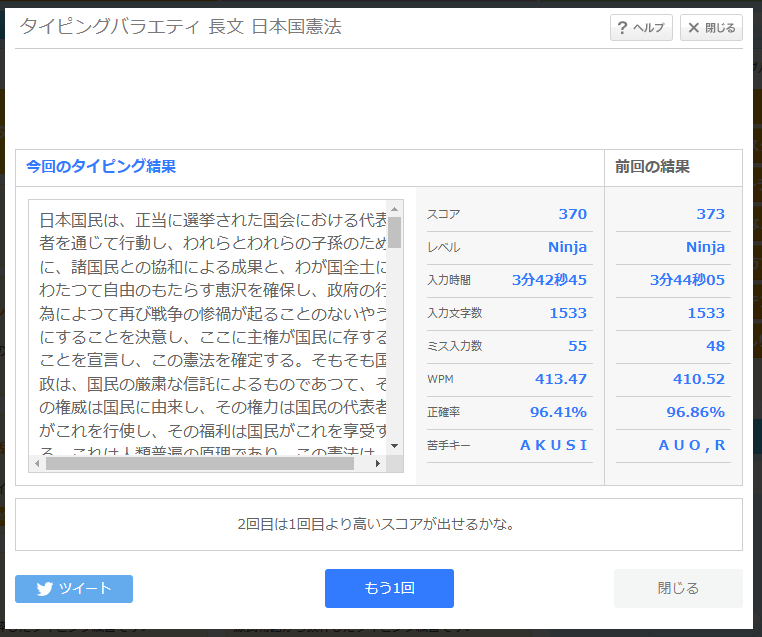Screen dimensions: 762x637
Task: Click the vertical scrollbar thumb in the text box
Action: 395,232
